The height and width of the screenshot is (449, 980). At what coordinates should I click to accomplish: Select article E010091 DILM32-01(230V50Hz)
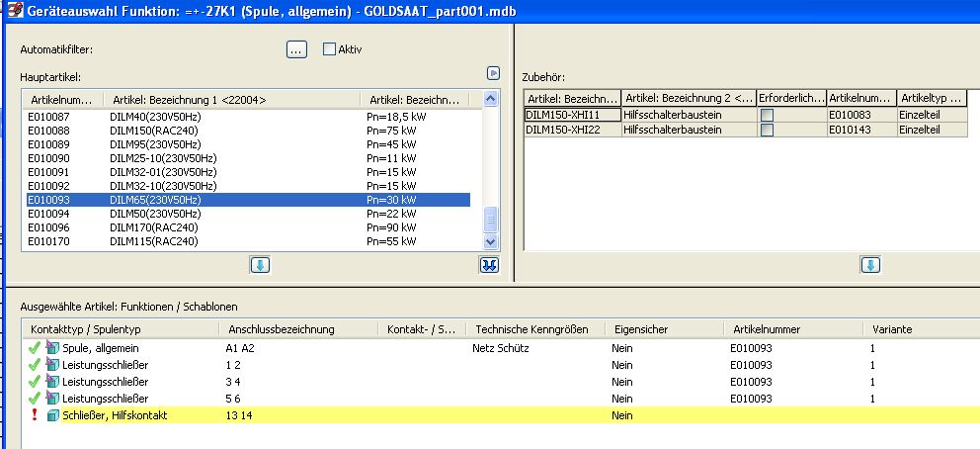coord(248,172)
